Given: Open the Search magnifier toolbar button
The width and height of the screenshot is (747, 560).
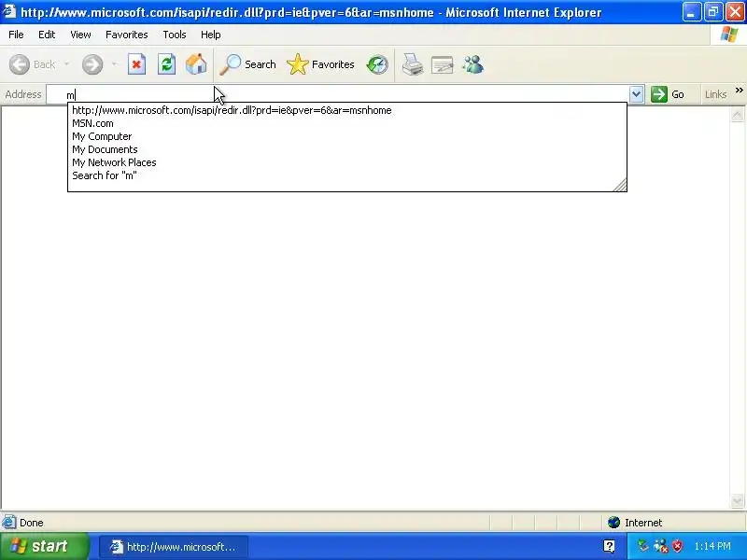Looking at the screenshot, I should tap(247, 64).
